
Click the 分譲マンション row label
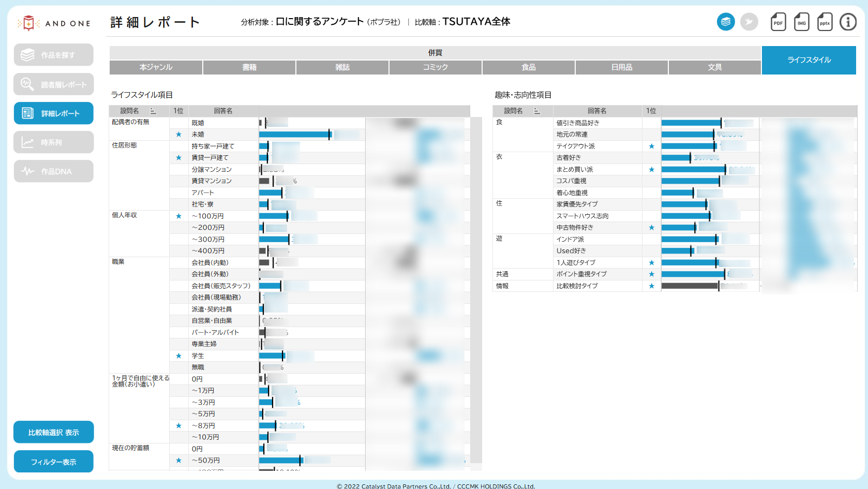(x=212, y=170)
